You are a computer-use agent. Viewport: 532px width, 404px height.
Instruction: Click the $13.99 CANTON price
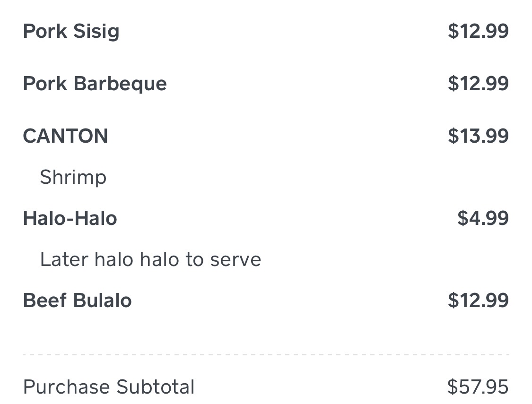(x=478, y=136)
